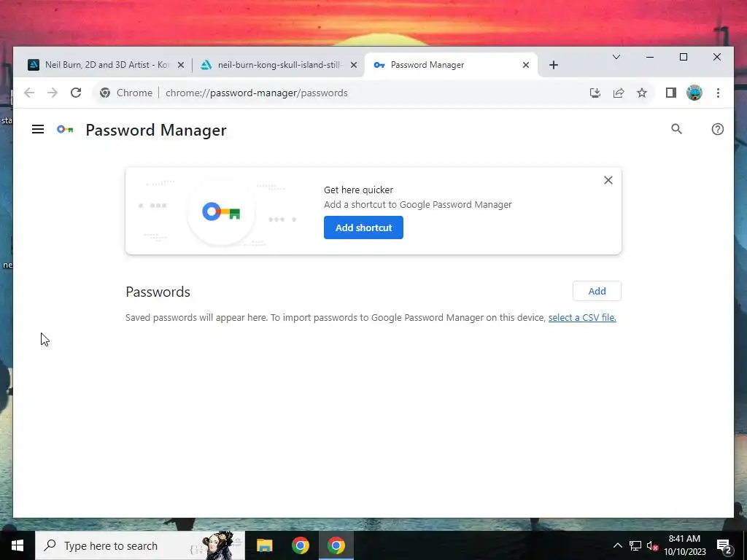747x560 pixels.
Task: Close the neil-burn-kong-skull-island tab
Action: pyautogui.click(x=354, y=65)
